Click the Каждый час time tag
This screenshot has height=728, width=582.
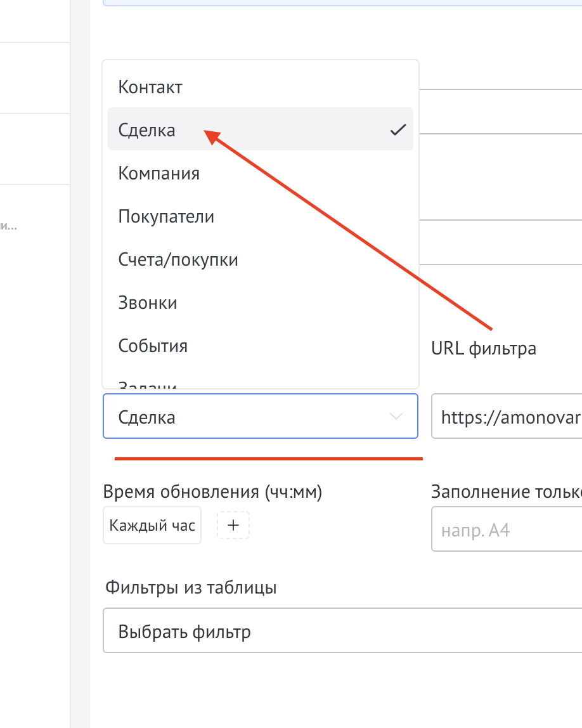point(152,525)
